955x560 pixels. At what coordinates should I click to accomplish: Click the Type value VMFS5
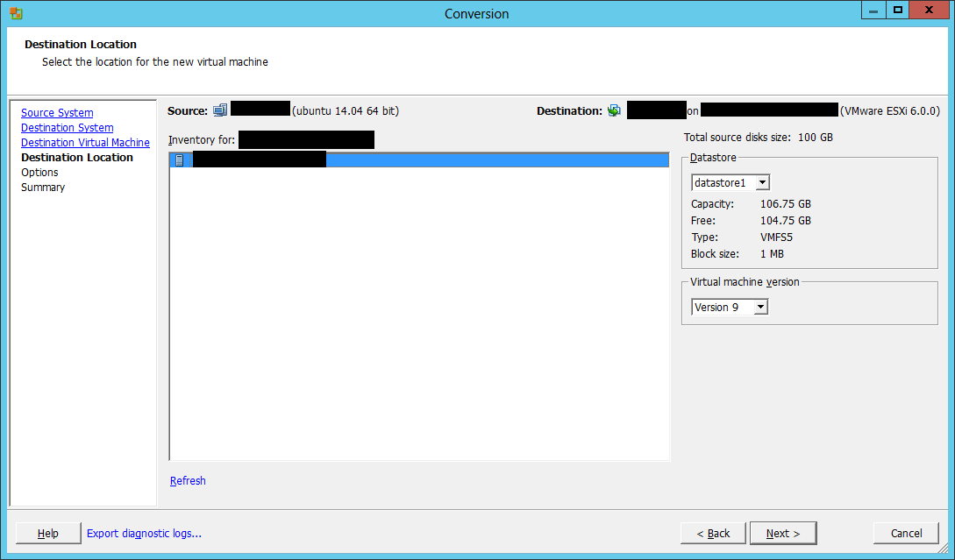click(x=777, y=237)
